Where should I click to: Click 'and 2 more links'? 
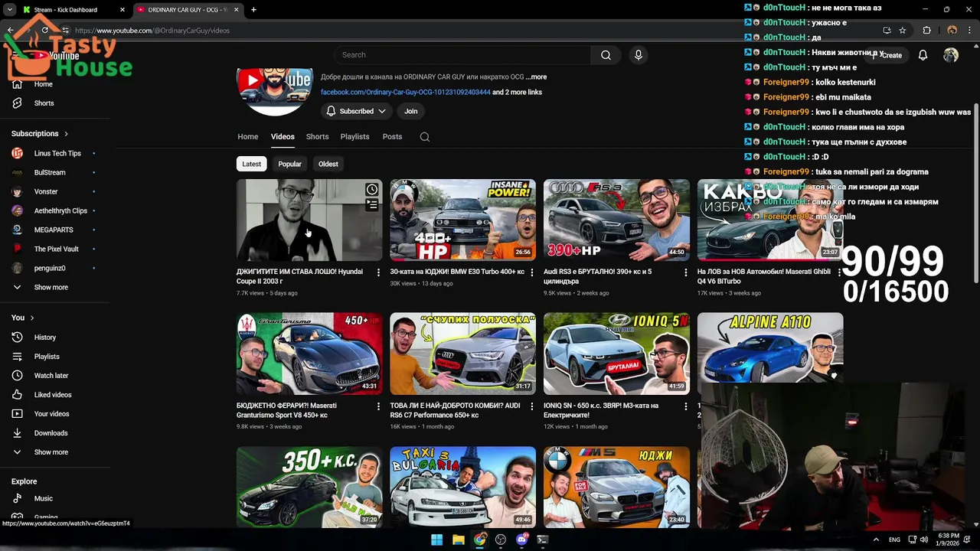517,93
